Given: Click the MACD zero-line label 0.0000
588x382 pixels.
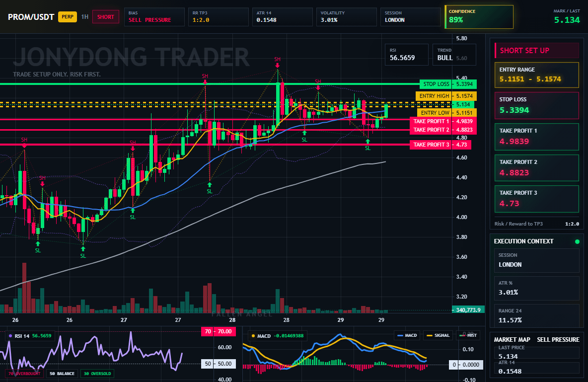Looking at the screenshot, I should pyautogui.click(x=466, y=364).
